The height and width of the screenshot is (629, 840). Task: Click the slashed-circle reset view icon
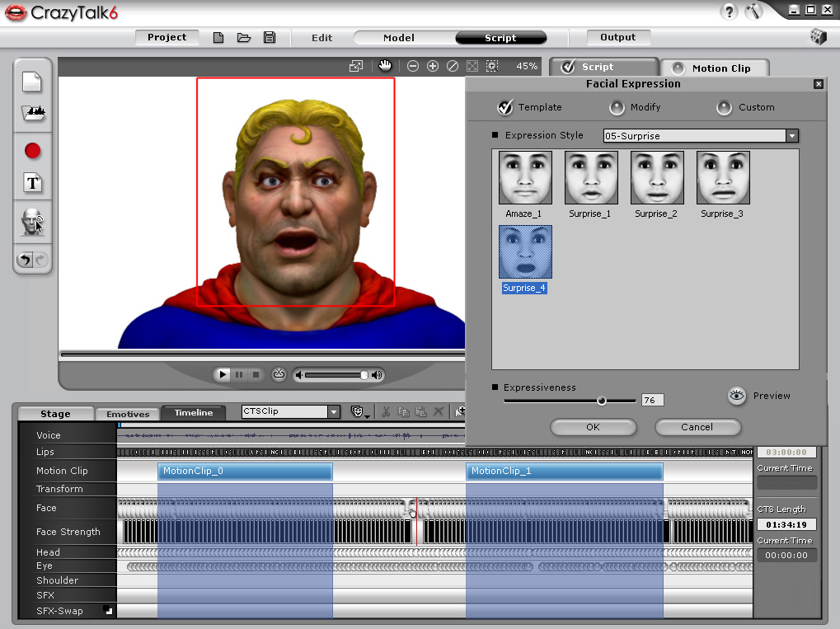click(452, 66)
